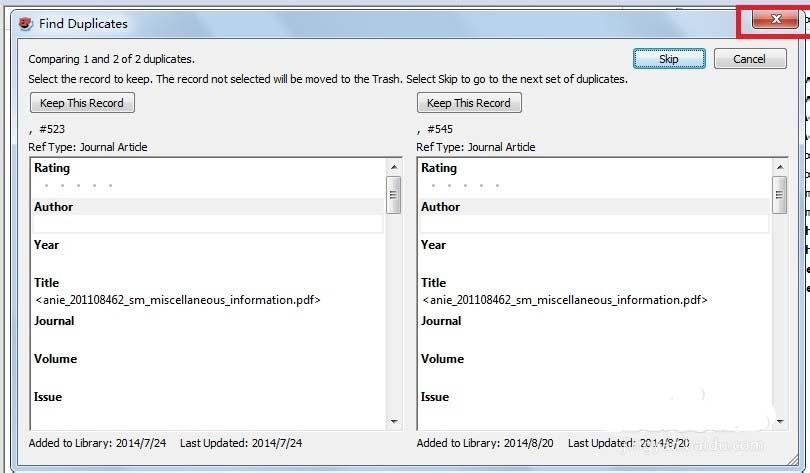Click the empty Author field of record #545
810x473 pixels.
594,225
